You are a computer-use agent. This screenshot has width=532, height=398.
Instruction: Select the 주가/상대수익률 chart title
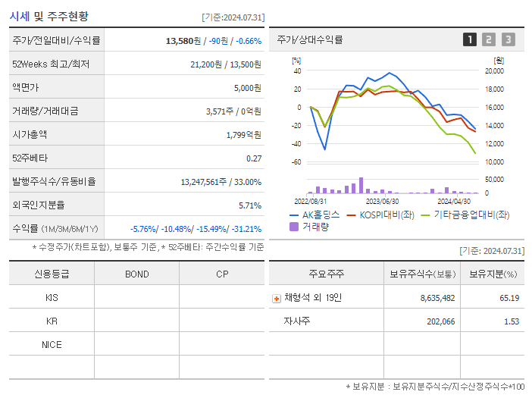click(310, 39)
